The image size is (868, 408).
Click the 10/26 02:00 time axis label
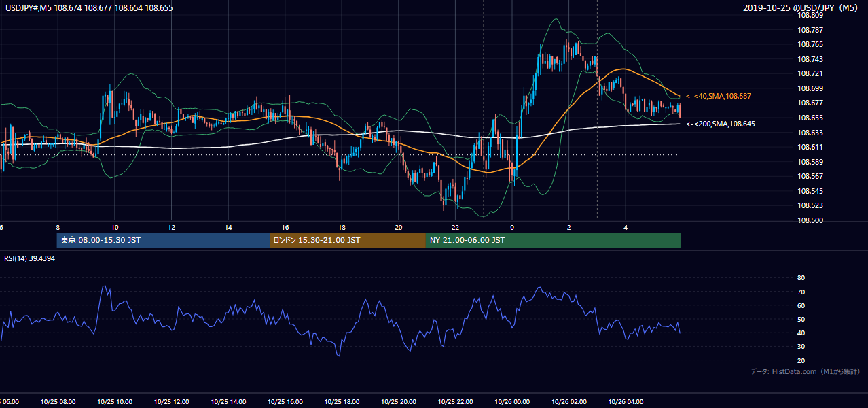(569, 402)
